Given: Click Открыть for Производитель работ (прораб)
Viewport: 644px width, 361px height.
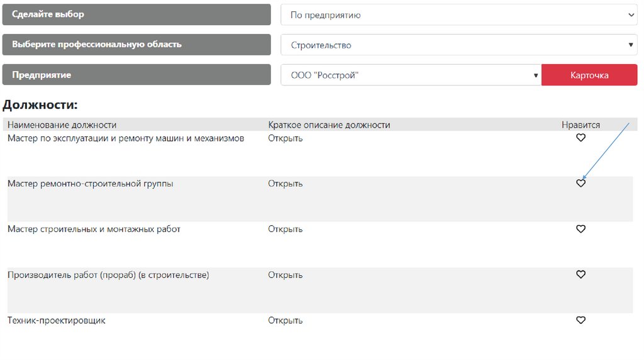Looking at the screenshot, I should coord(285,275).
